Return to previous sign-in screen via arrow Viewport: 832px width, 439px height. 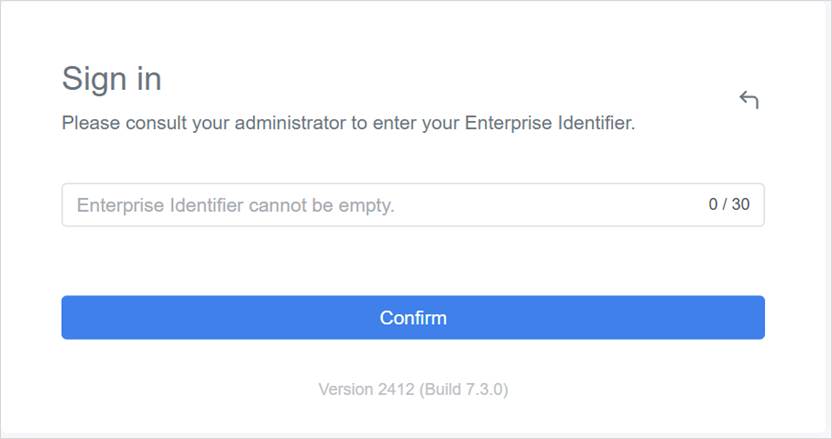pos(749,99)
